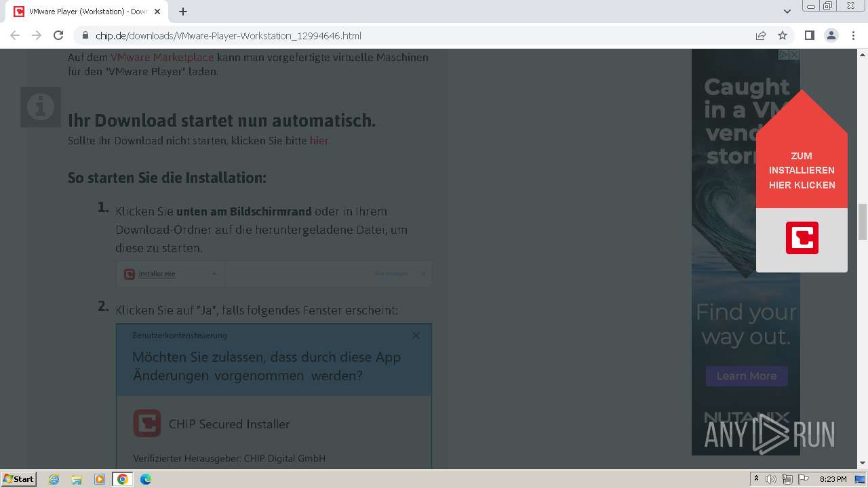The height and width of the screenshot is (488, 868).
Task: Click 'Ihr Download startet nun automatisch' heading
Action: (222, 121)
